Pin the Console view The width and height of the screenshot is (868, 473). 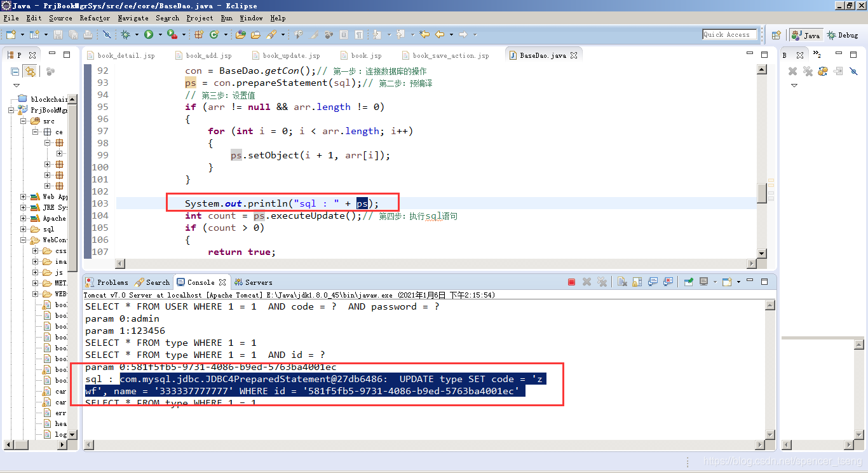(688, 282)
